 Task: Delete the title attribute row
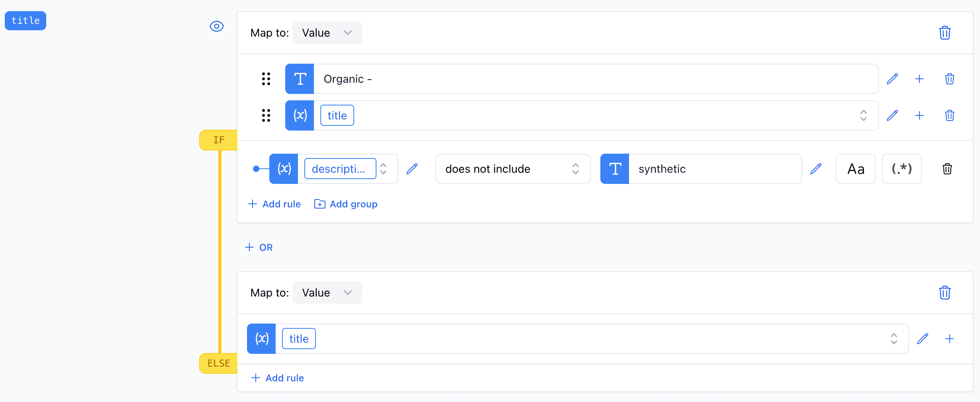(949, 115)
